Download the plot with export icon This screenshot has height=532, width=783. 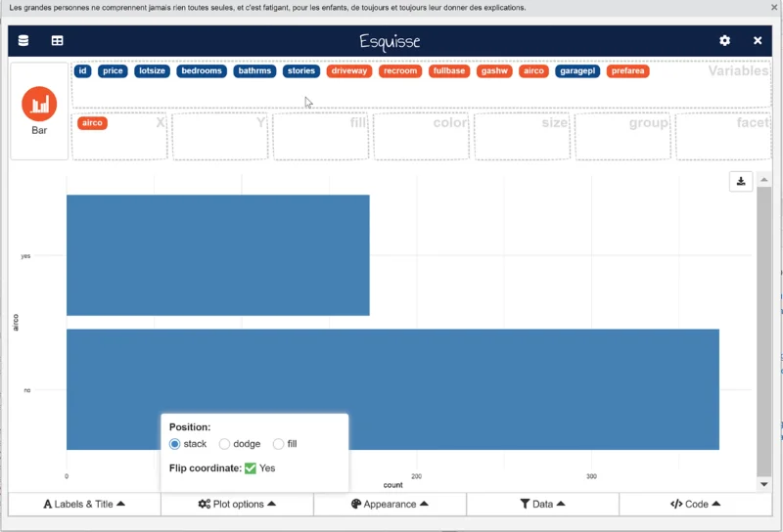tap(741, 181)
